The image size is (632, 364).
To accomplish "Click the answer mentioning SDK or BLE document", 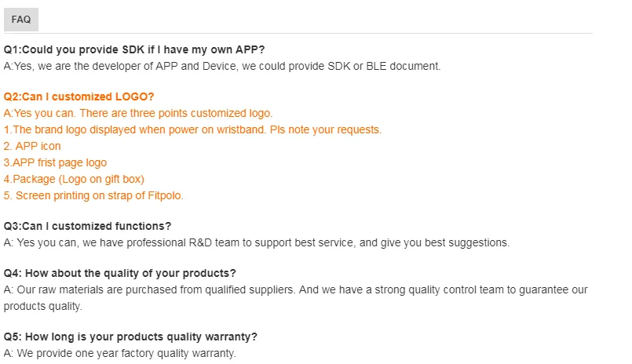I will click(222, 66).
